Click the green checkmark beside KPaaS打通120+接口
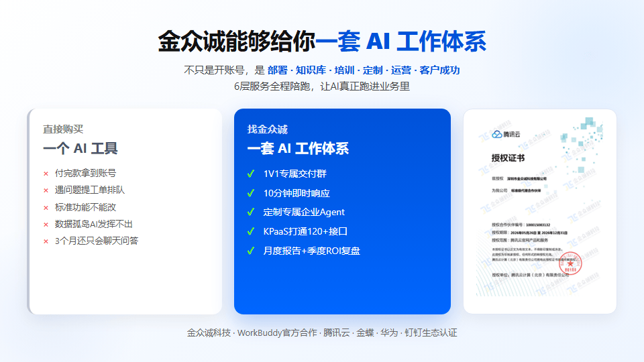644x362 pixels. click(251, 231)
